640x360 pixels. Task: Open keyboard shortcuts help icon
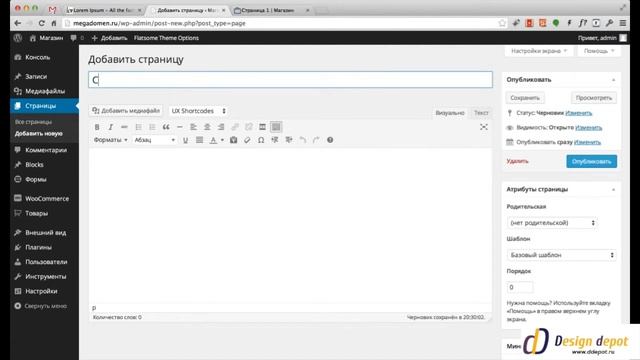(x=330, y=140)
